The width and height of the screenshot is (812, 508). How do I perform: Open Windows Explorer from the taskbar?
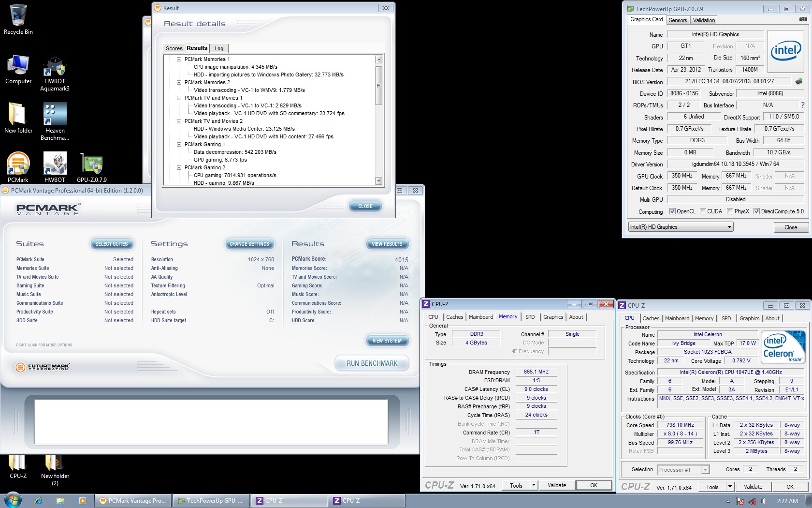(60, 501)
